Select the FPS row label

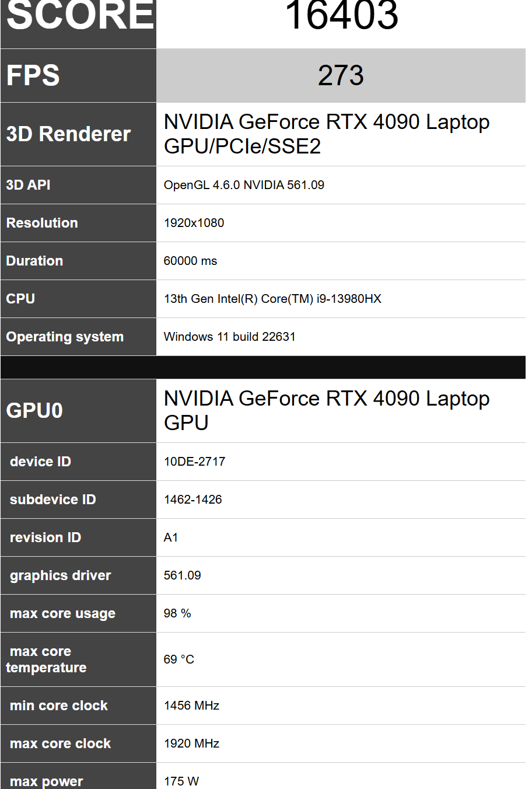coord(33,76)
